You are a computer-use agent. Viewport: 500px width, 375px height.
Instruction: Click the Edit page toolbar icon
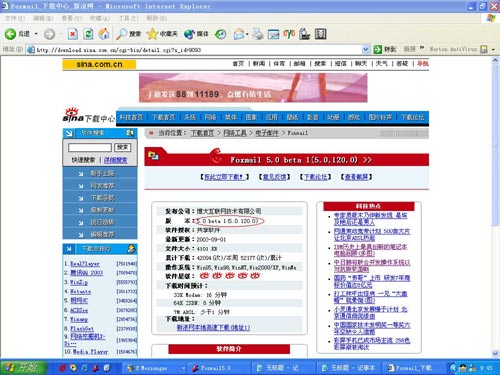tap(273, 34)
